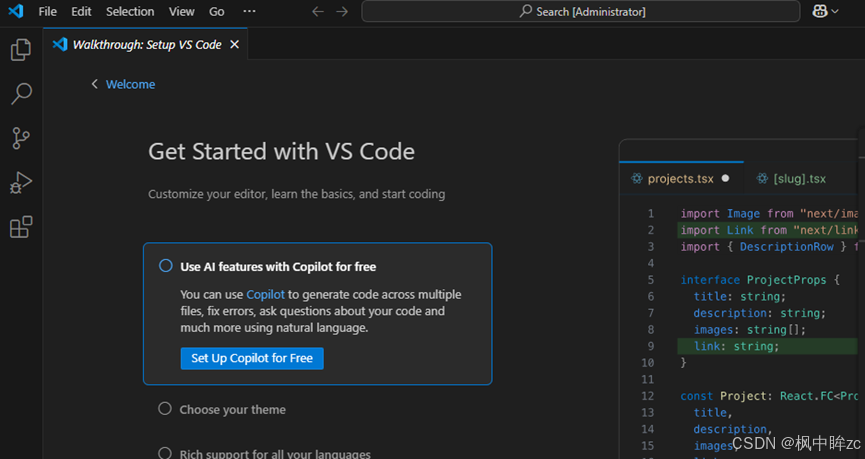Mark the Rich support for languages circle

click(x=165, y=453)
